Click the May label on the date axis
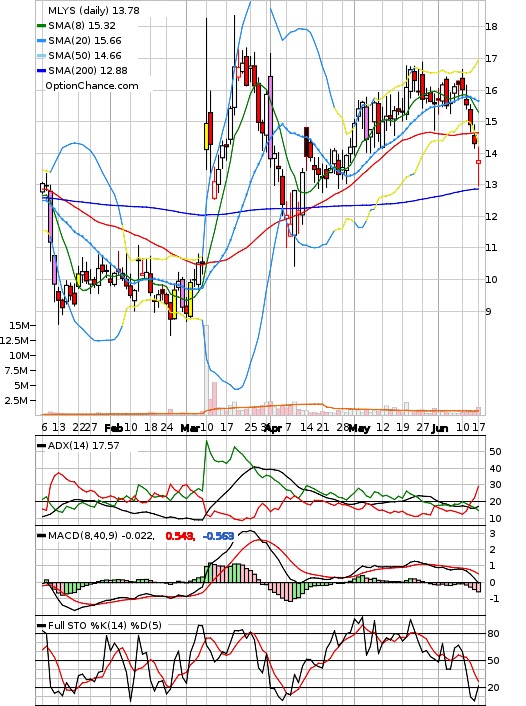Image resolution: width=526 pixels, height=706 pixels. pos(359,428)
